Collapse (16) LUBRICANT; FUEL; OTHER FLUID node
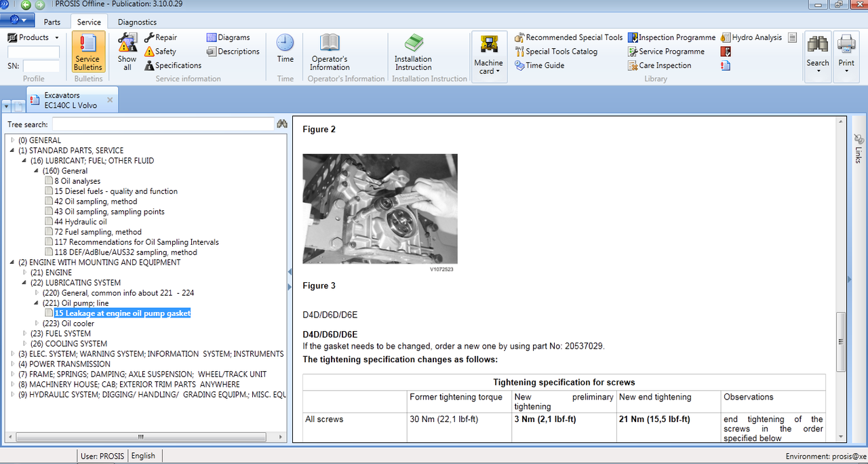This screenshot has height=464, width=868. (25, 160)
